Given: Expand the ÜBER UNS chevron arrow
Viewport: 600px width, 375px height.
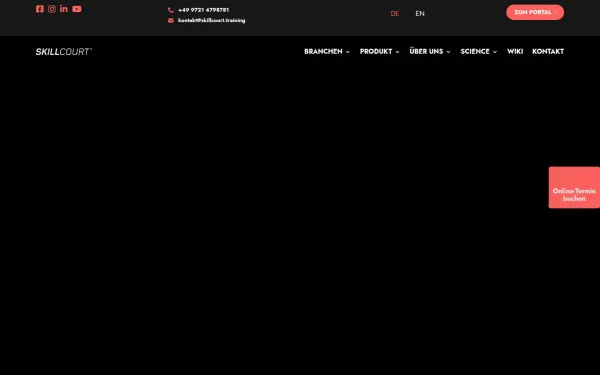Looking at the screenshot, I should tap(448, 52).
